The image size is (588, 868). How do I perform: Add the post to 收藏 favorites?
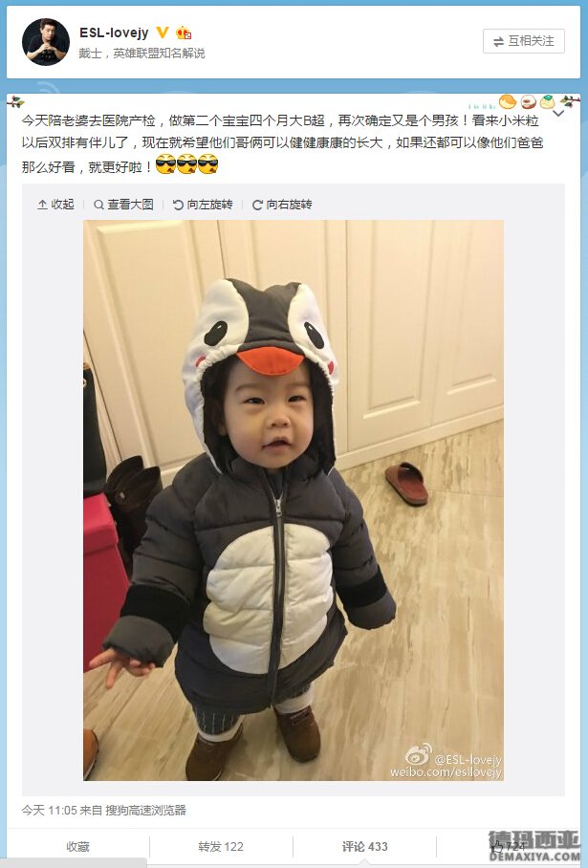tap(78, 846)
